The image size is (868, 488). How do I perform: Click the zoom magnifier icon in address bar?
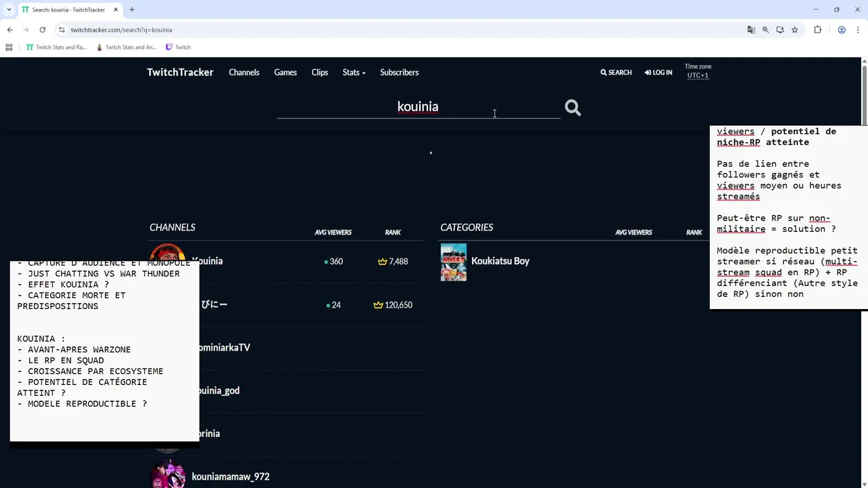[766, 30]
